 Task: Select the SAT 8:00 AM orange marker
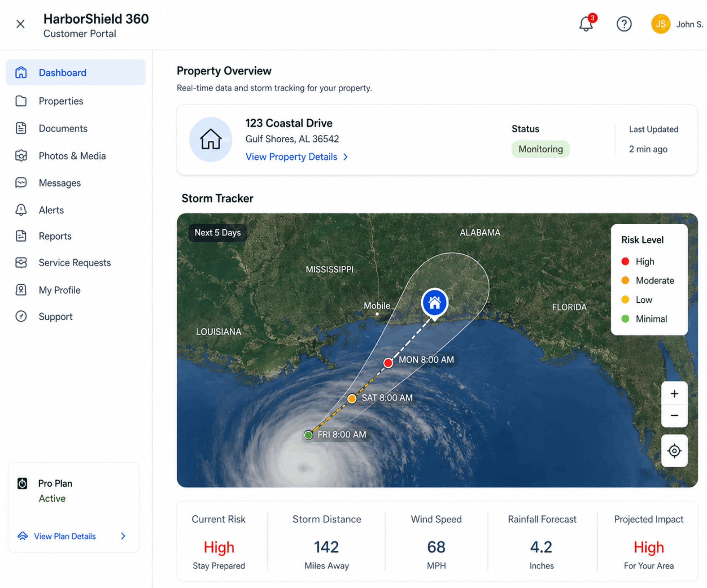coord(352,398)
